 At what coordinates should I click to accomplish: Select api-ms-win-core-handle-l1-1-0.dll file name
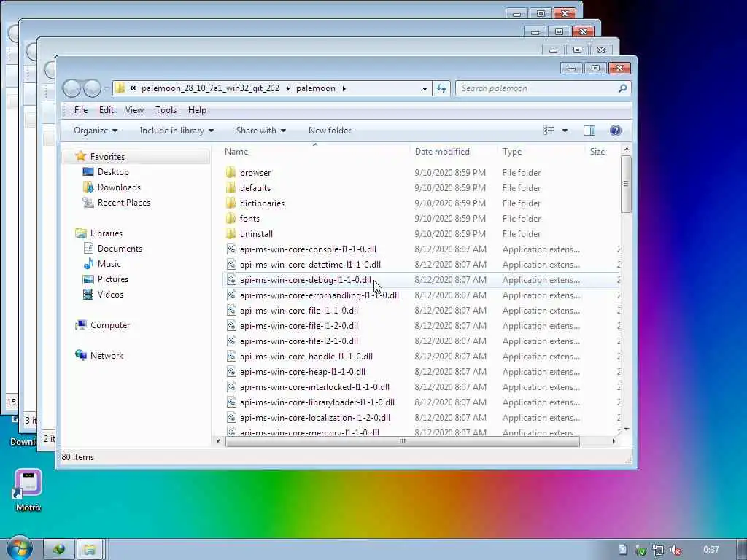pyautogui.click(x=306, y=356)
